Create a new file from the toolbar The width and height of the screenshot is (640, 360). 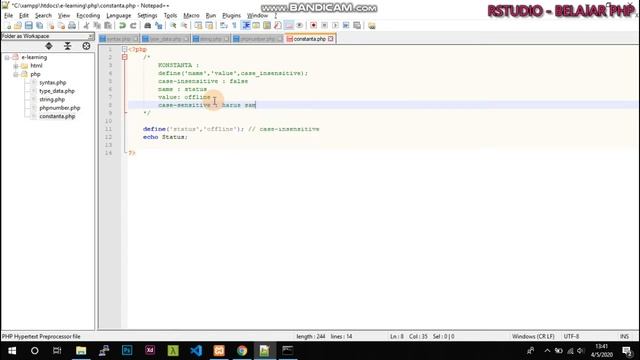click(x=8, y=26)
